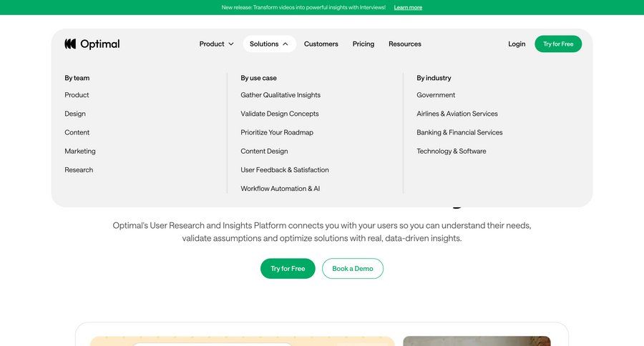Open the Research team solution link
The width and height of the screenshot is (644, 346).
coord(79,170)
